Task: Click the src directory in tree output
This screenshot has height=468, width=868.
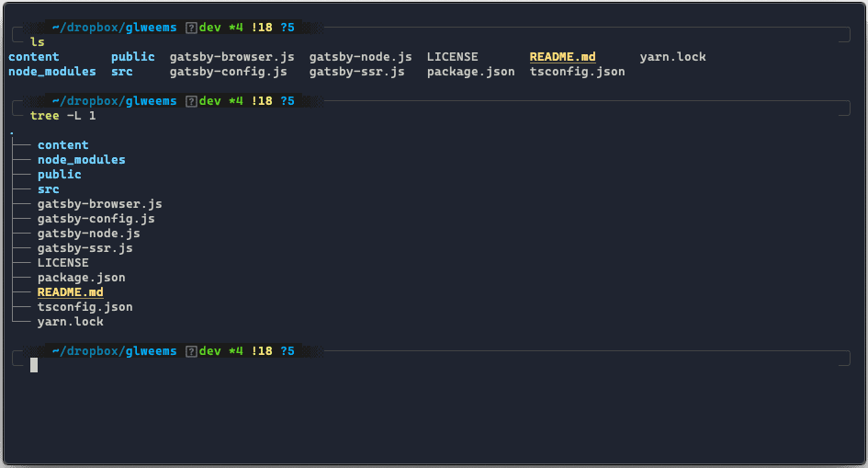Action: coord(48,189)
